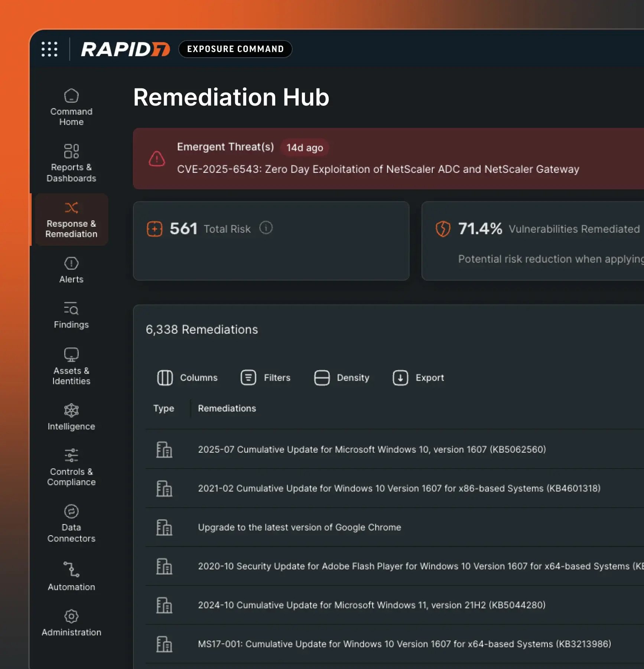This screenshot has height=669, width=644.
Task: Open Command Home in the sidebar
Action: (x=71, y=107)
